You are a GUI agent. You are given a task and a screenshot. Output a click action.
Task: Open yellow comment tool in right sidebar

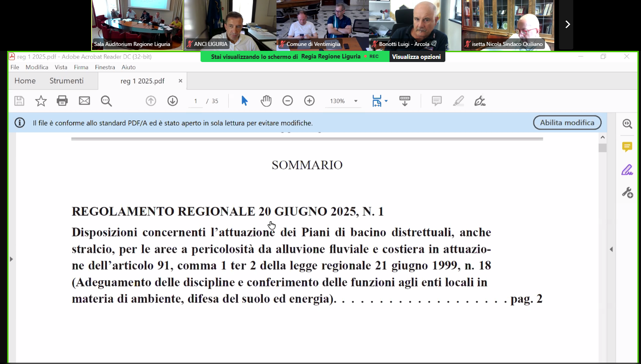click(x=627, y=147)
